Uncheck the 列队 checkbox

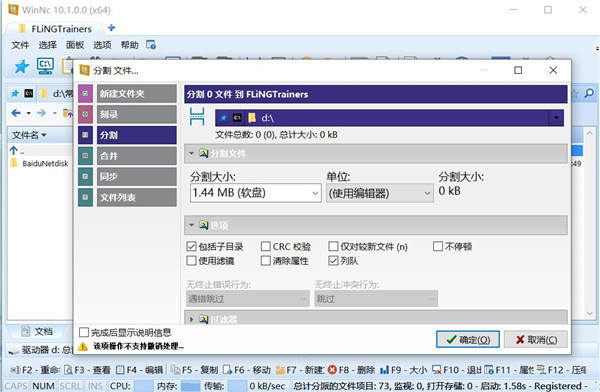(x=333, y=261)
